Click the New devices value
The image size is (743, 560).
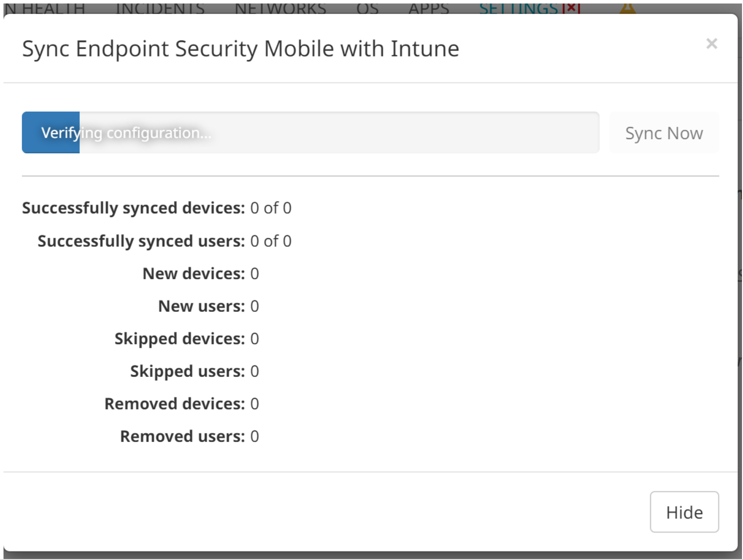(x=255, y=274)
